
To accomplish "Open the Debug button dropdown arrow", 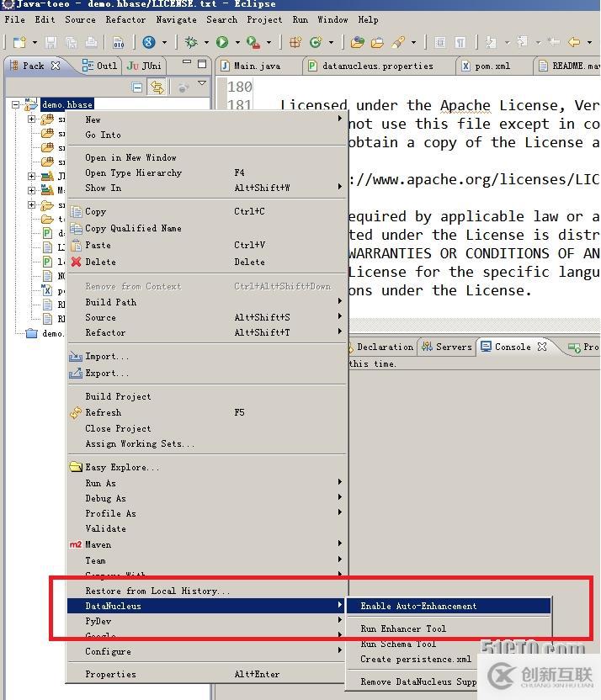I will point(206,42).
